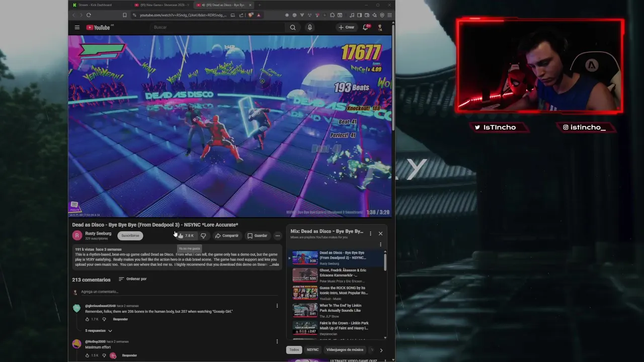The height and width of the screenshot is (362, 644).
Task: Open the YouTube hamburger guide menu
Action: tap(77, 27)
